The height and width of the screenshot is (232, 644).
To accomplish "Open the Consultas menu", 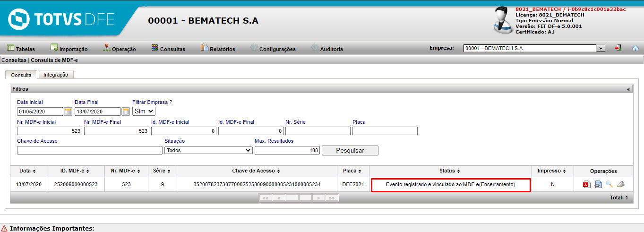I will [x=168, y=48].
